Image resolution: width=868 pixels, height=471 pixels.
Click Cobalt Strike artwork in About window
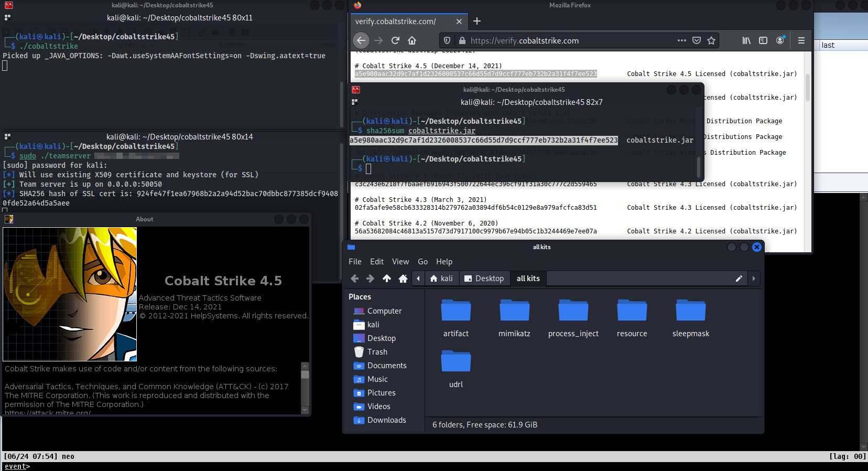pos(70,294)
